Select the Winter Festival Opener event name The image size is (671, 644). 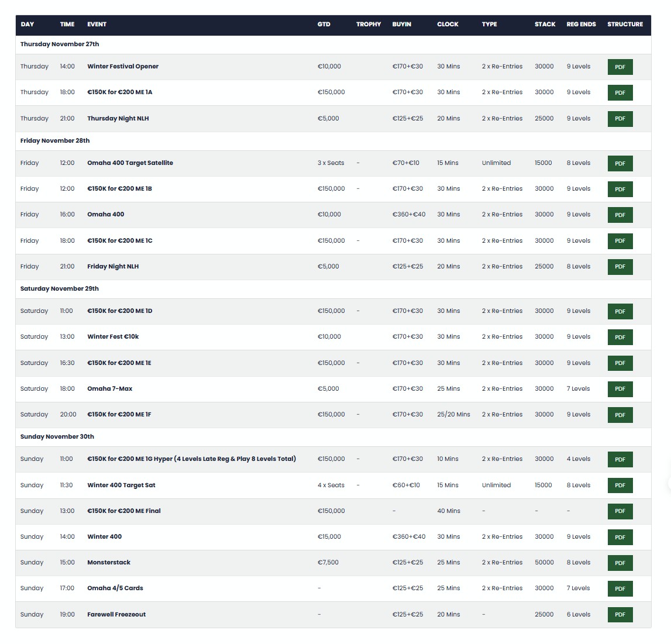[123, 67]
